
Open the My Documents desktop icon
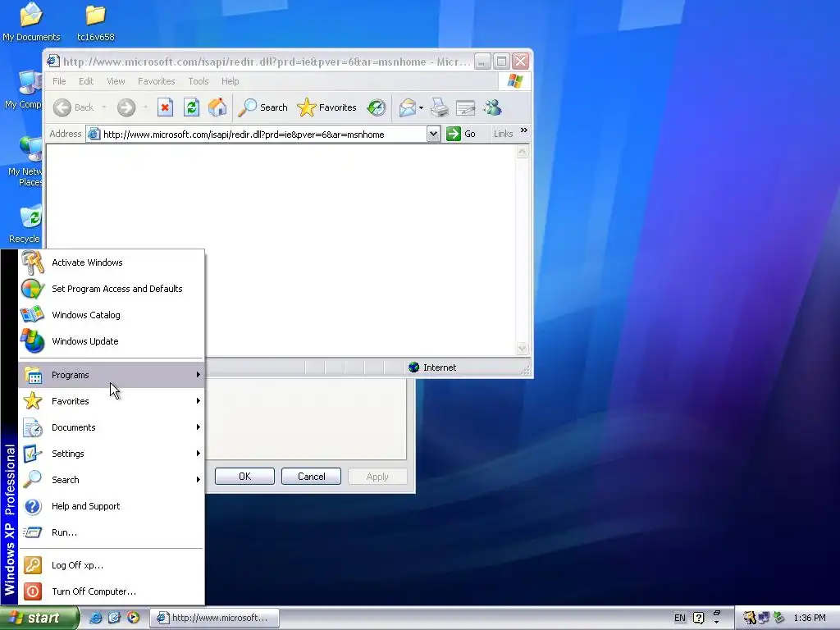tap(31, 21)
